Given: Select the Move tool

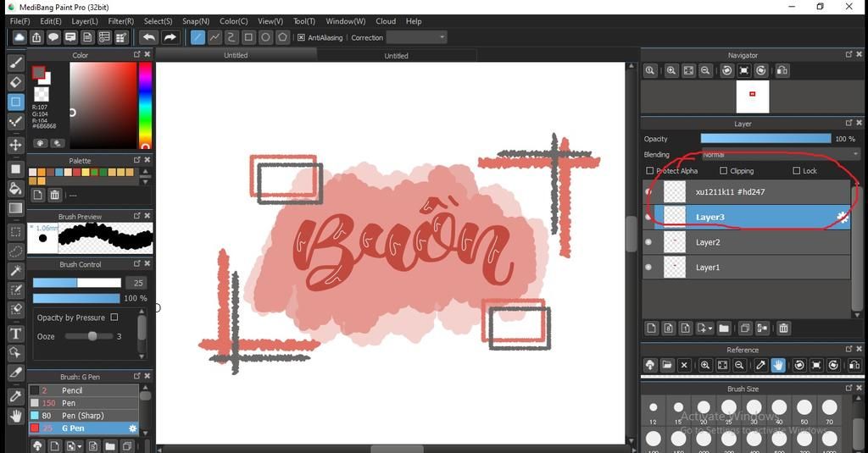Looking at the screenshot, I should click(15, 145).
